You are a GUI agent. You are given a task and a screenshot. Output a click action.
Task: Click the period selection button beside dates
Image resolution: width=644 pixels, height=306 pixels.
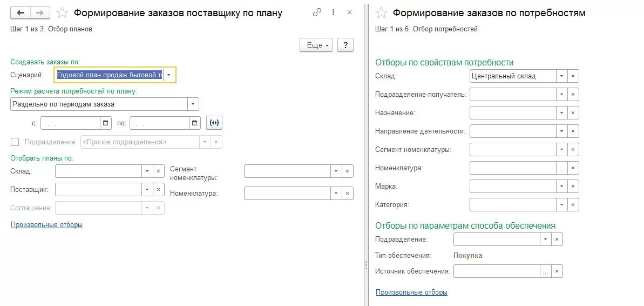(x=214, y=123)
